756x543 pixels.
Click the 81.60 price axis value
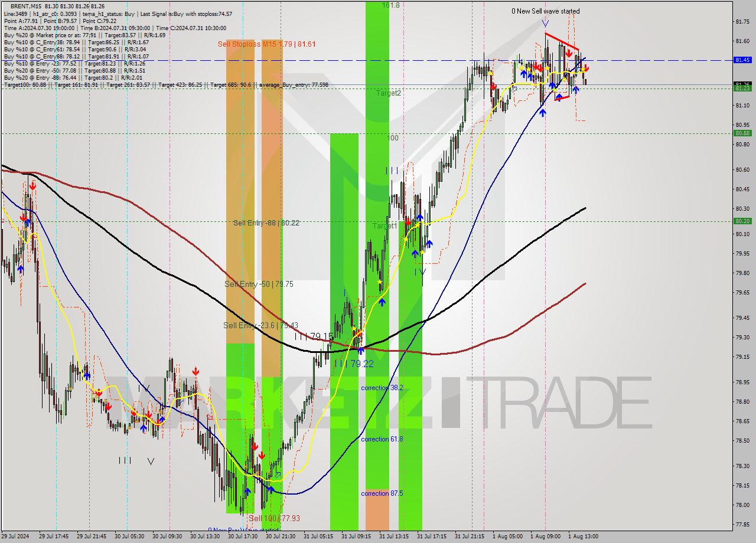(743, 41)
